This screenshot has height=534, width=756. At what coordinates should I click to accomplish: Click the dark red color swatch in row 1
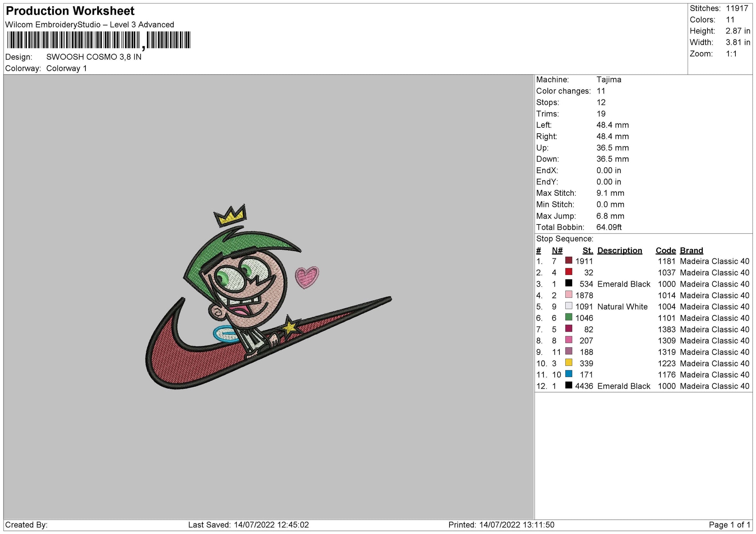(x=569, y=261)
